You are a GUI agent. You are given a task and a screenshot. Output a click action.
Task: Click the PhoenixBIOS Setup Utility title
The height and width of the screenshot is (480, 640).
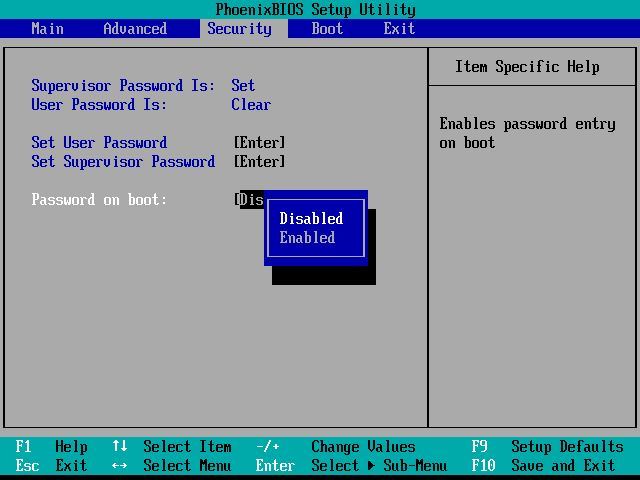click(316, 9)
